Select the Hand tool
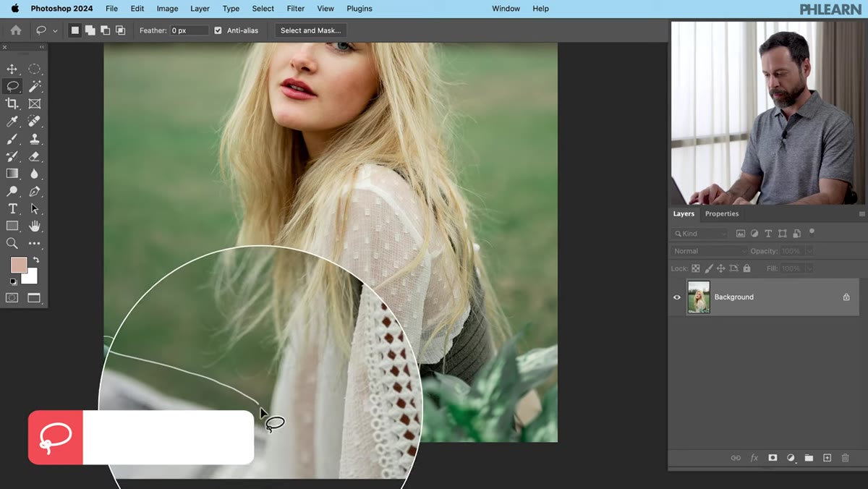 point(34,226)
